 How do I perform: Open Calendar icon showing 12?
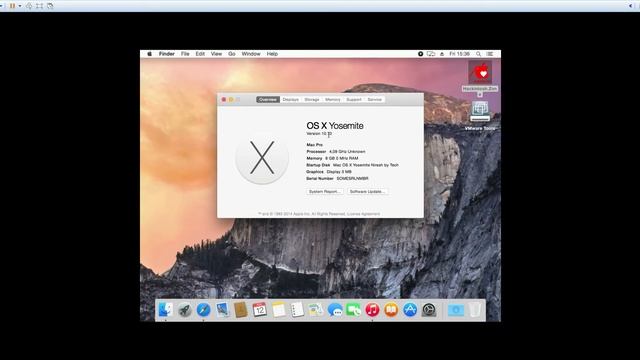260,310
